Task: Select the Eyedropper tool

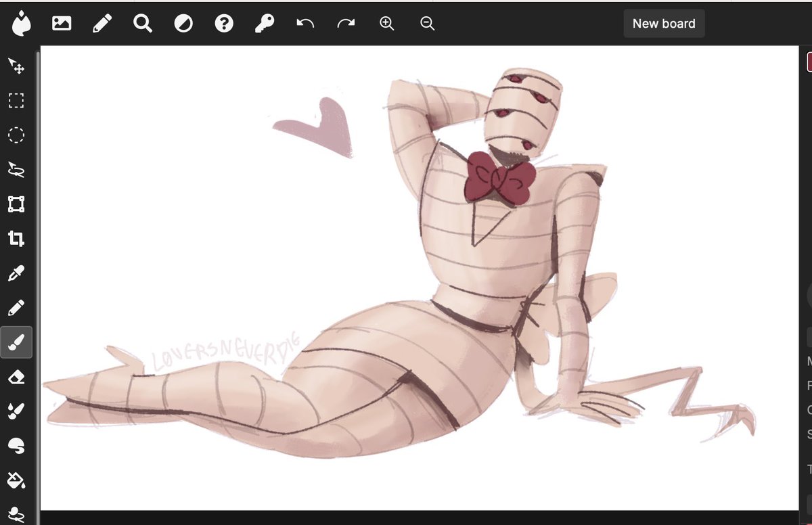Action: click(16, 273)
